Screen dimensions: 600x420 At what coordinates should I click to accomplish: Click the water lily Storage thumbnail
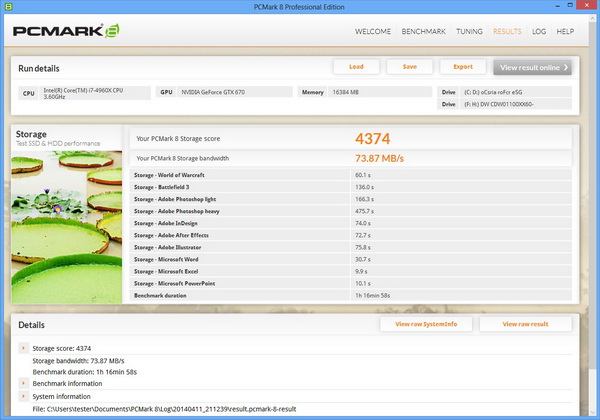point(67,227)
